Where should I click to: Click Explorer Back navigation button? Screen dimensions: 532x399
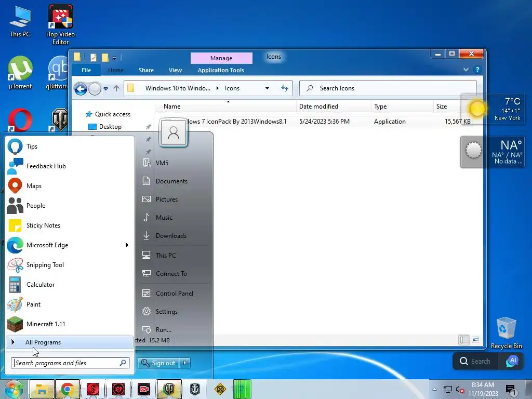pyautogui.click(x=81, y=89)
